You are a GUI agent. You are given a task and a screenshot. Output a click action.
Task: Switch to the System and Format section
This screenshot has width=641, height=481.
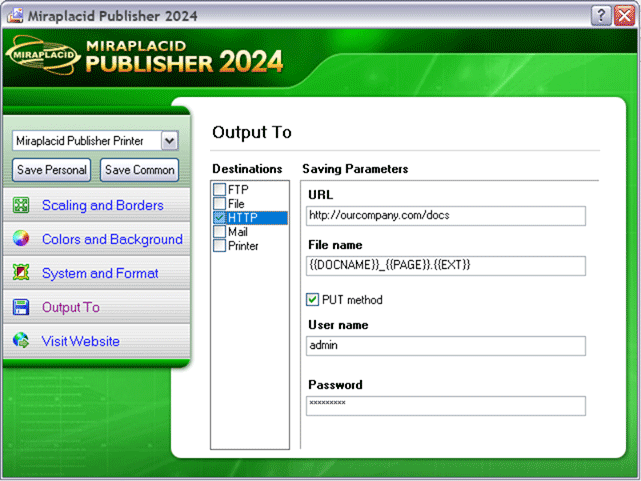click(100, 273)
